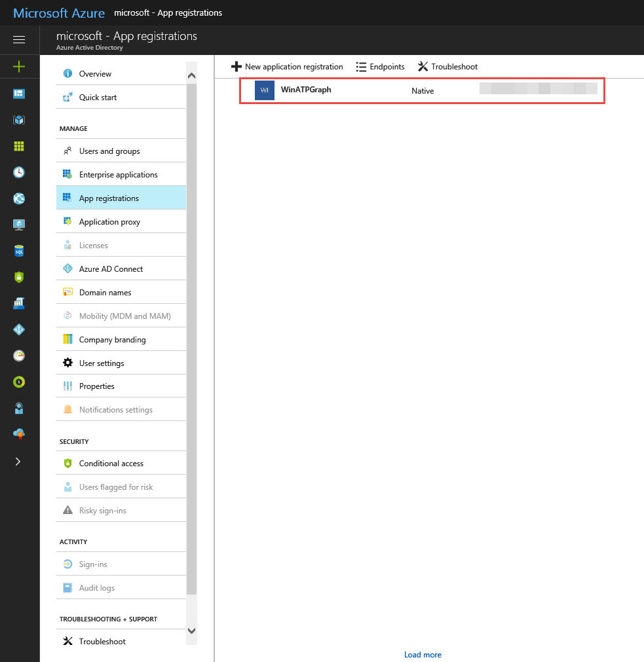
Task: Click the green grid All resources icon
Action: tap(19, 146)
